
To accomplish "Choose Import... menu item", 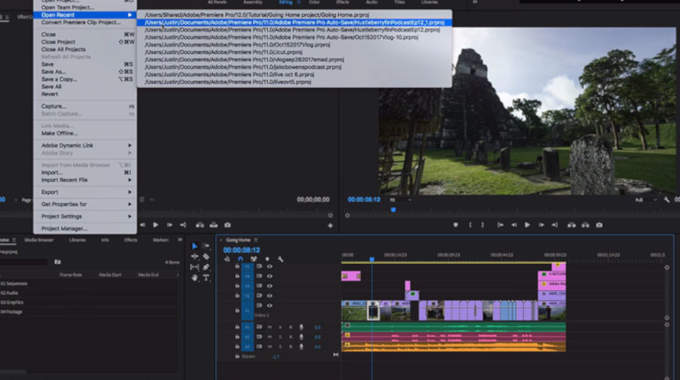I will 85,173.
